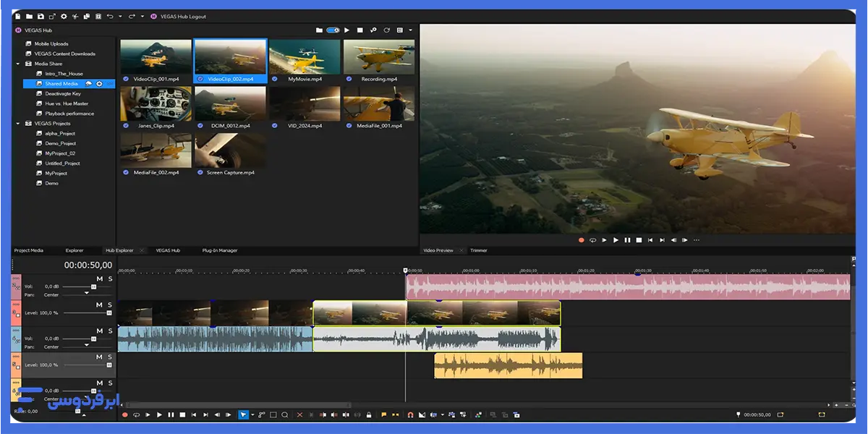This screenshot has height=434, width=868.
Task: Click the record button in timeline transport
Action: (124, 414)
